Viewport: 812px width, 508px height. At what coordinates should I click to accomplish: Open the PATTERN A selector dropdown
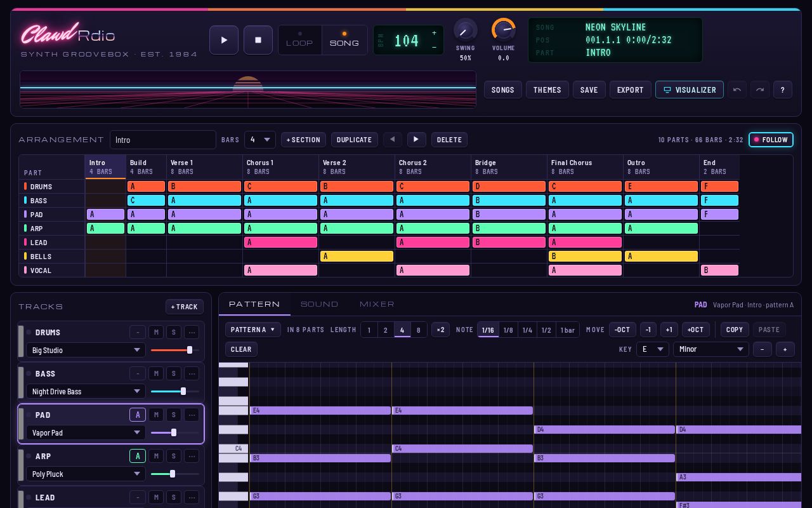click(x=253, y=330)
